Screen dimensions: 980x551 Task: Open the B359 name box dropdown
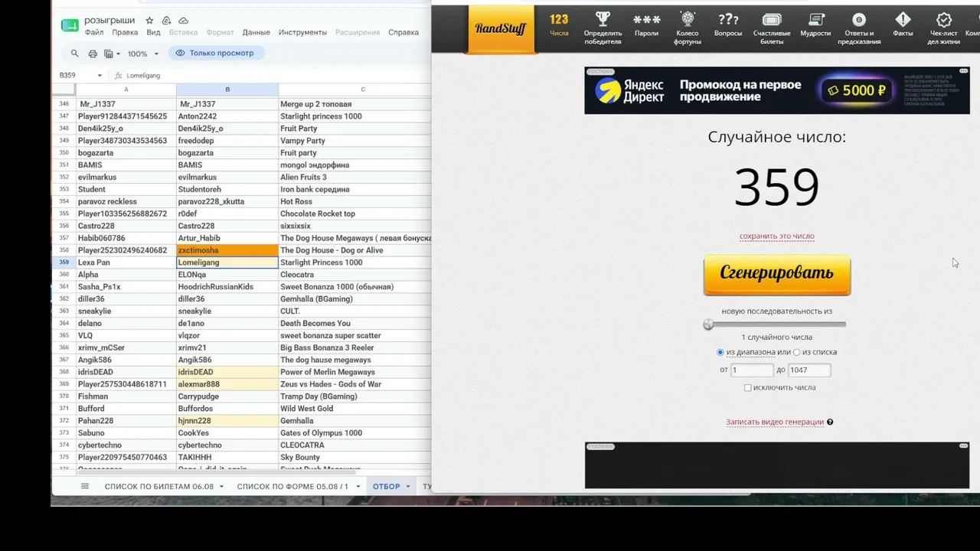(x=100, y=76)
